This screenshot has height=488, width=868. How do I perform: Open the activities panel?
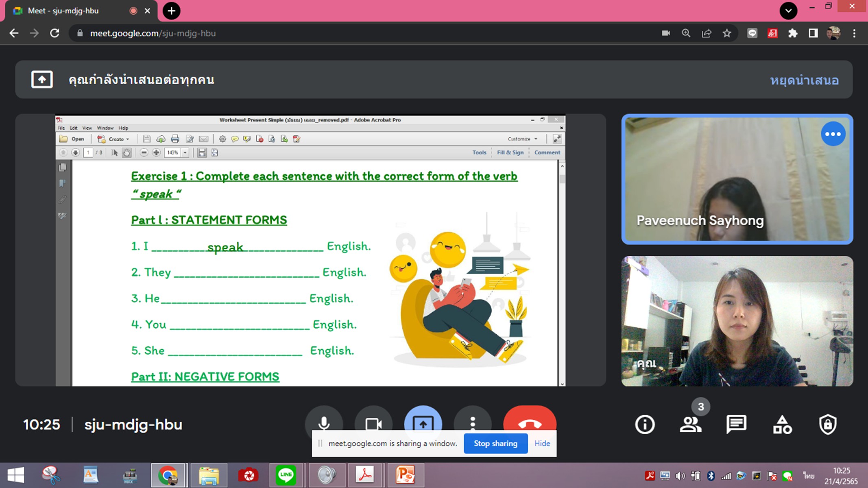pos(782,425)
